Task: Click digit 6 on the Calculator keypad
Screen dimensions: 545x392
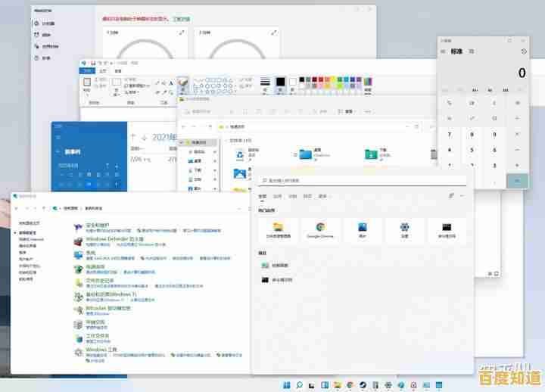Action: coord(494,150)
